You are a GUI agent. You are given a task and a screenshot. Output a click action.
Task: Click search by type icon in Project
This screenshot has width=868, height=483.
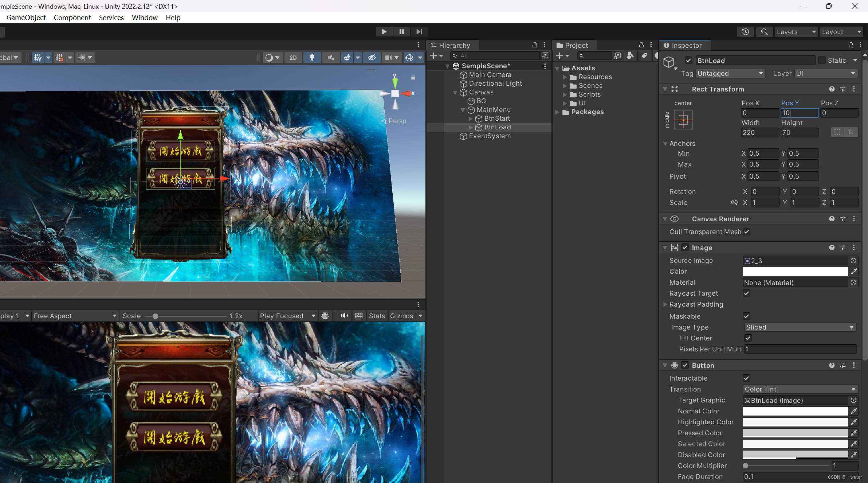click(x=631, y=56)
